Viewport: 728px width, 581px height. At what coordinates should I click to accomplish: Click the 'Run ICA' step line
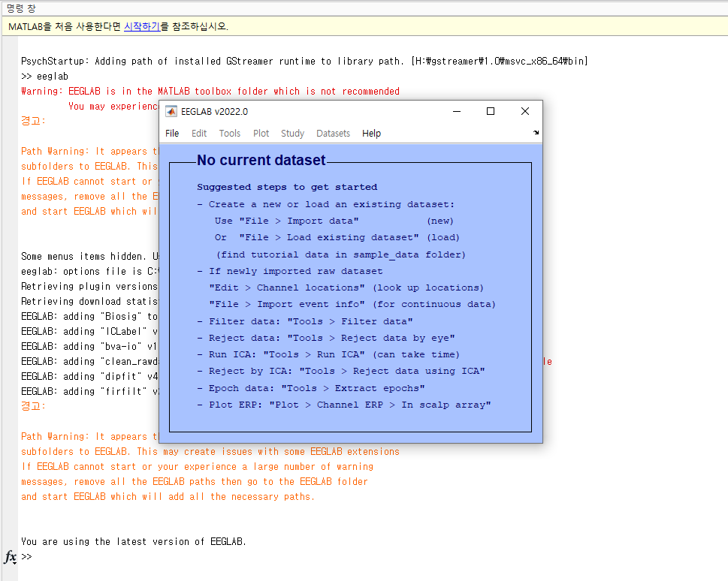tap(328, 354)
